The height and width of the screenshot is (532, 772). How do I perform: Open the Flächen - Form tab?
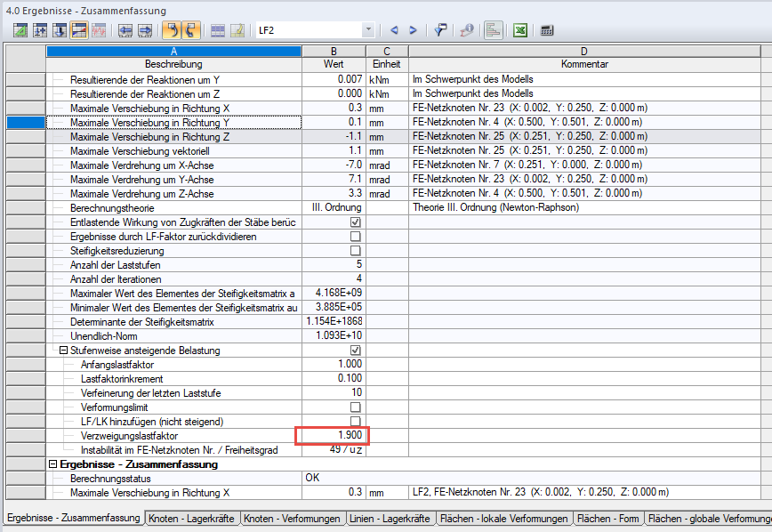click(x=608, y=518)
